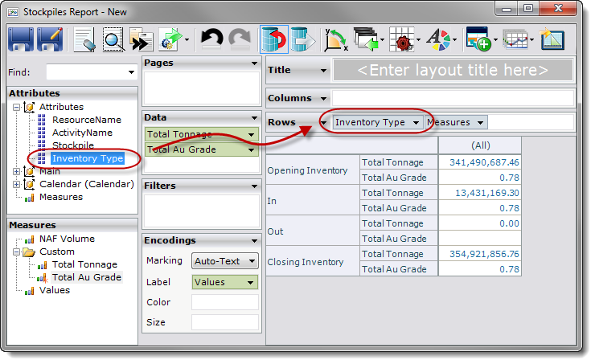Open stacked windows icon dropdown arrow
This screenshot has height=364, width=595.
pos(382,39)
